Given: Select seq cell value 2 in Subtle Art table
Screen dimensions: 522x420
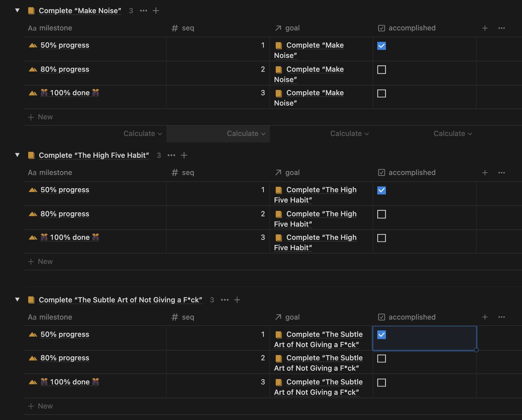Looking at the screenshot, I should (x=218, y=362).
